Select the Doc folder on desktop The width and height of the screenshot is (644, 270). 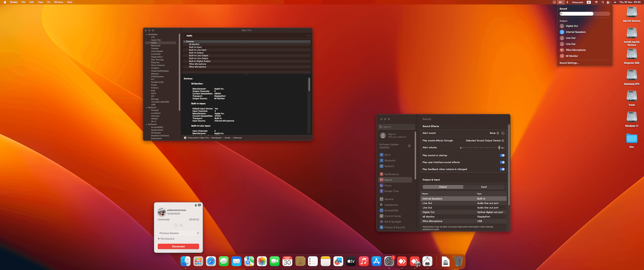click(632, 140)
